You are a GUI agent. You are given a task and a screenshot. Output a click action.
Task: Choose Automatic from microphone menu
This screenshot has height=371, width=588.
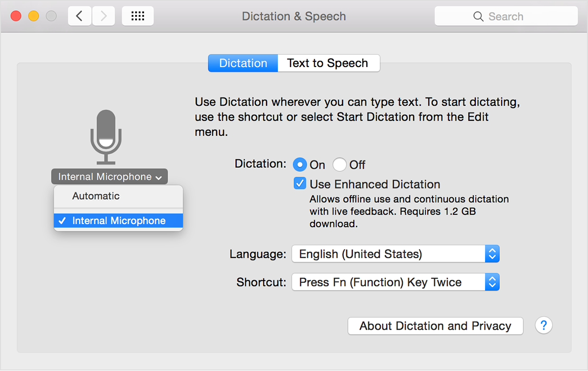click(x=96, y=196)
